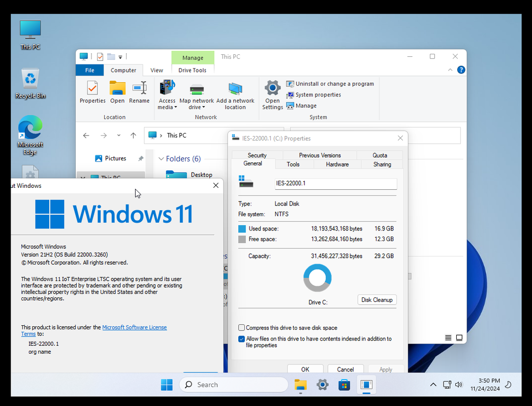The image size is (532, 406).
Task: Open the Quota tab
Action: 380,155
